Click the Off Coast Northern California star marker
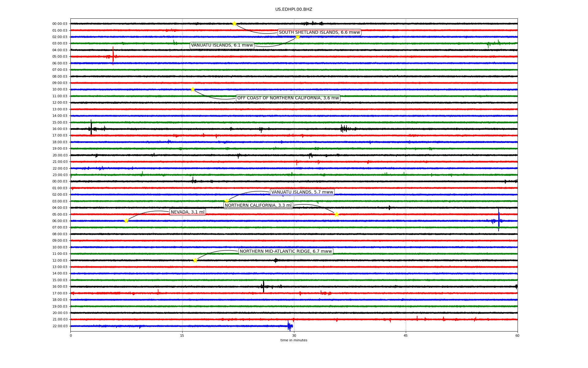The height and width of the screenshot is (368, 588). pos(193,89)
